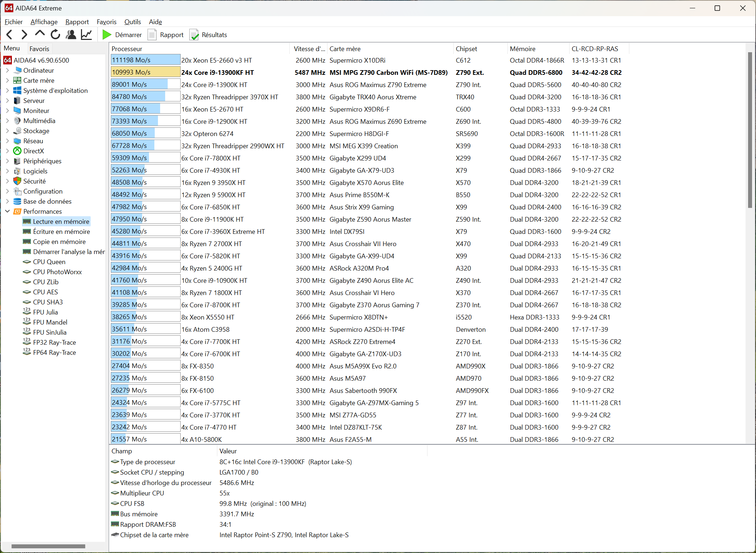This screenshot has width=756, height=553.
Task: Click the up-level arrow icon
Action: [x=40, y=34]
